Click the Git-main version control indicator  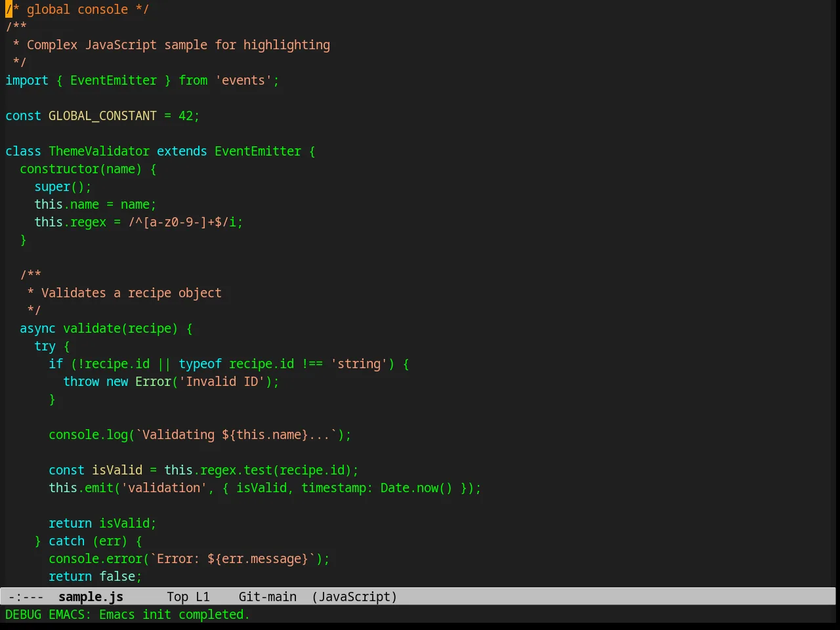pos(268,597)
